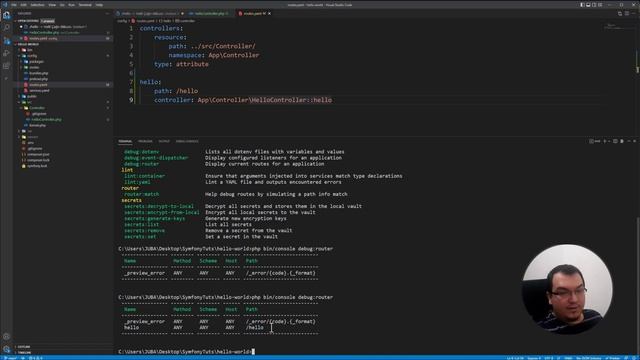Click the 'path: /hello' code line
The width and height of the screenshot is (640, 360).
(x=176, y=91)
